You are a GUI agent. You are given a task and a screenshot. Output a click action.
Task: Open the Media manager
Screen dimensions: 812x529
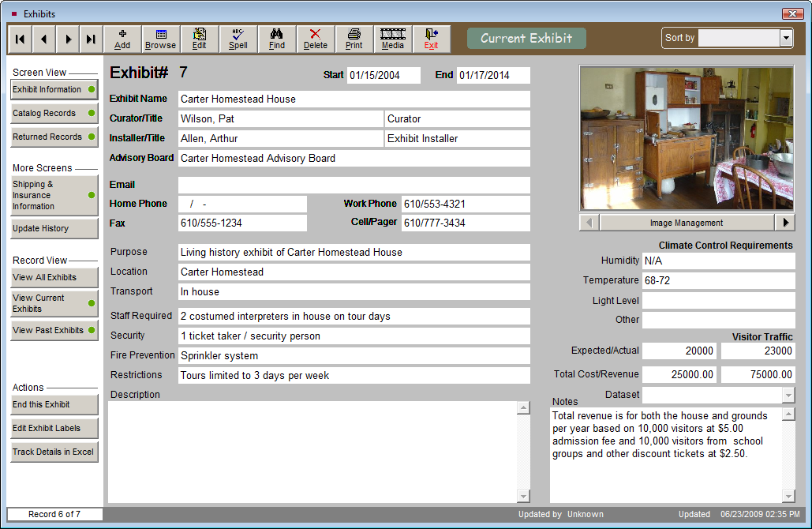click(392, 38)
